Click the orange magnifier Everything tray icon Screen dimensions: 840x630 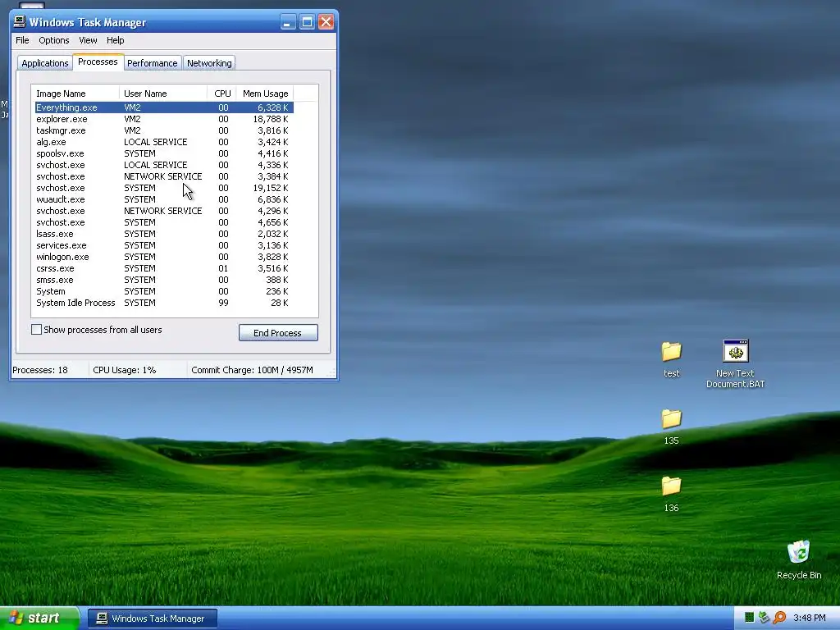click(x=779, y=618)
